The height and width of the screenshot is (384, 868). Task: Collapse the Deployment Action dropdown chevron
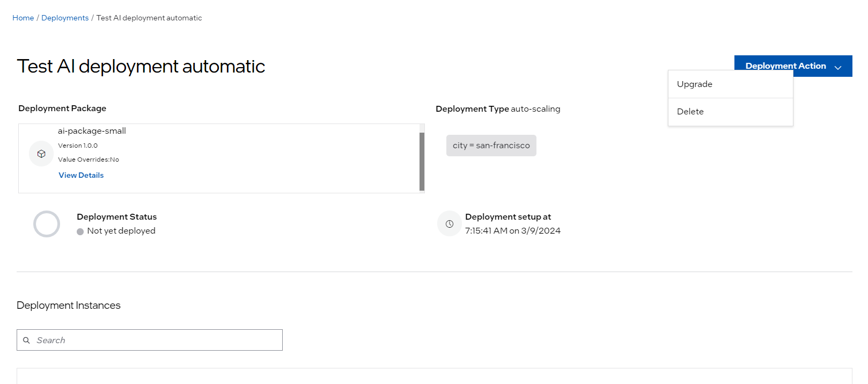click(x=837, y=67)
